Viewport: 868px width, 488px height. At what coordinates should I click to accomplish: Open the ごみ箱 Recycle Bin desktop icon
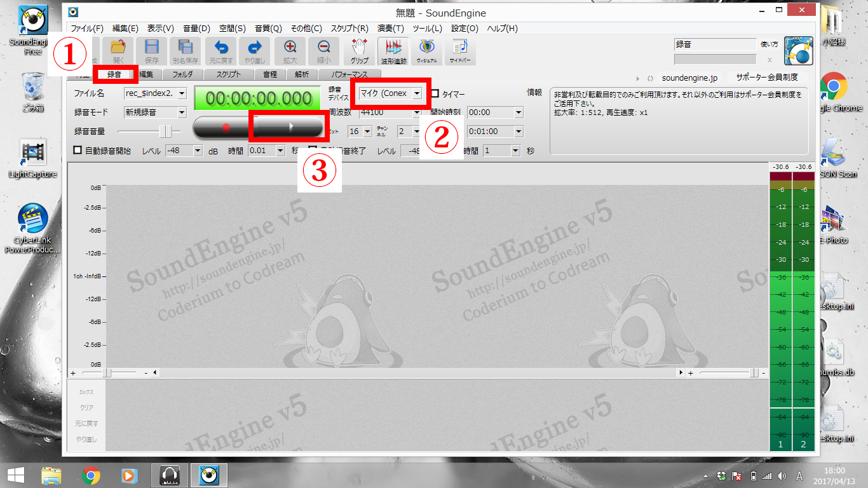pyautogui.click(x=32, y=92)
